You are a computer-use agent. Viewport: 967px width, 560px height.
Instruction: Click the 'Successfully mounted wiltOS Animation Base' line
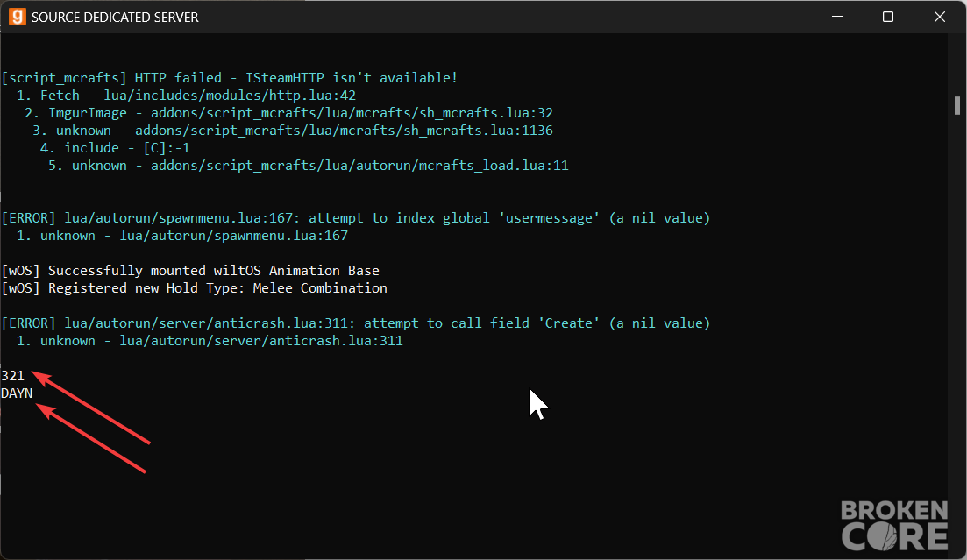(x=190, y=271)
